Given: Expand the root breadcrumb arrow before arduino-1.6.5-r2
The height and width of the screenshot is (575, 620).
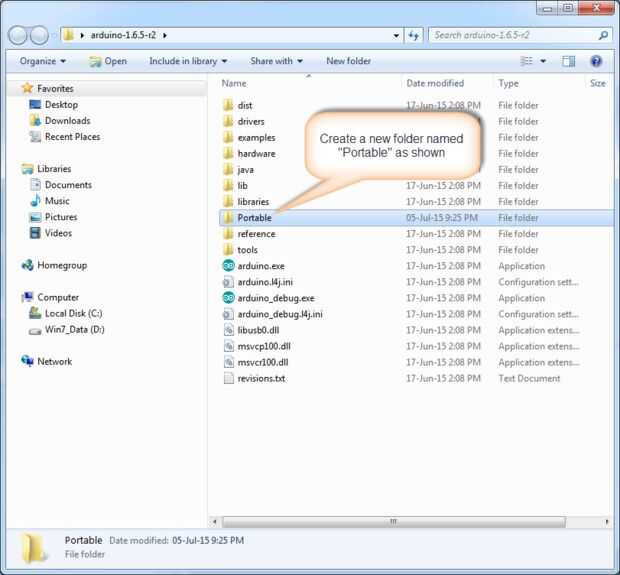Looking at the screenshot, I should (82, 35).
